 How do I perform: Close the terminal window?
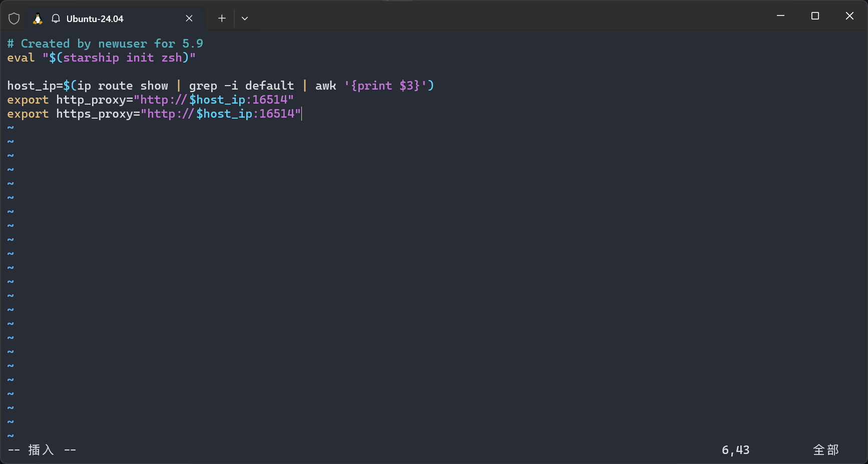coord(849,16)
